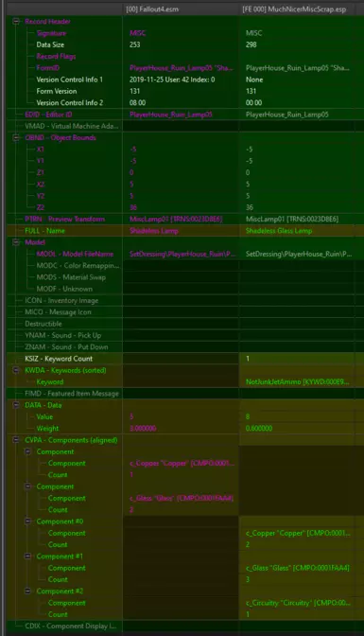Click the NotJunkJetAmmo keyword cell
364x636 pixels.
298,381
